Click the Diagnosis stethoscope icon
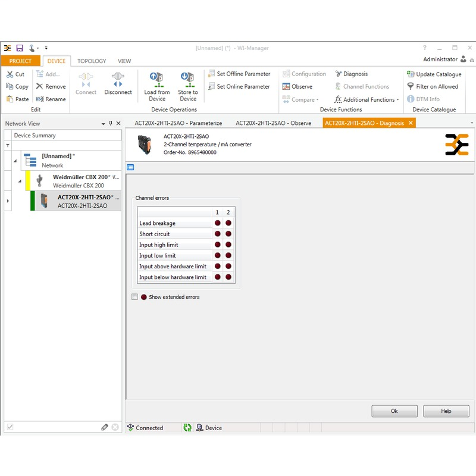476x476 pixels. pos(338,74)
